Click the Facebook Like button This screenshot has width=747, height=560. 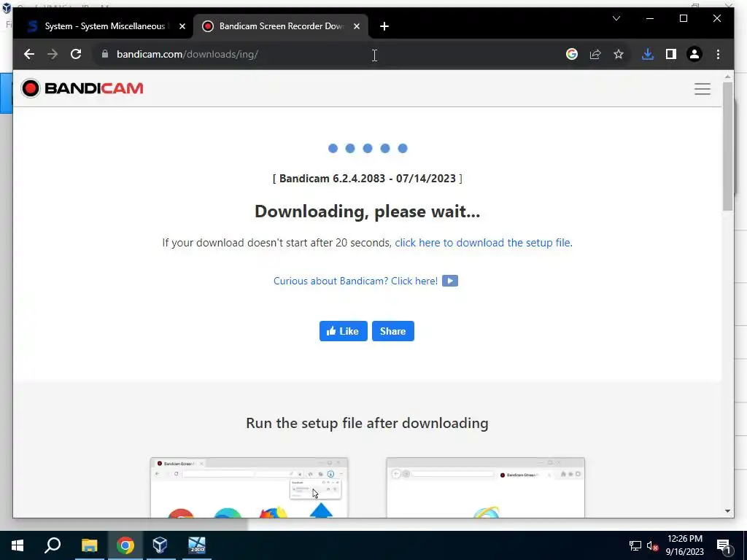pos(343,331)
